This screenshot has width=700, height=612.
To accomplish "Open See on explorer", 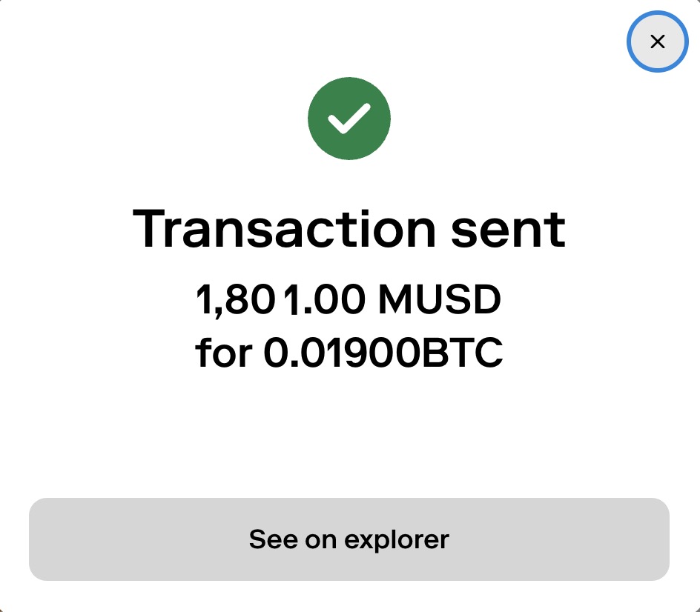I will [349, 539].
